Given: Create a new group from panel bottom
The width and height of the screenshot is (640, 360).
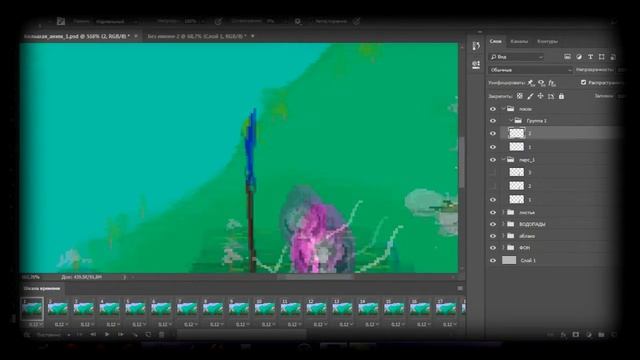Looking at the screenshot, I should pos(601,335).
